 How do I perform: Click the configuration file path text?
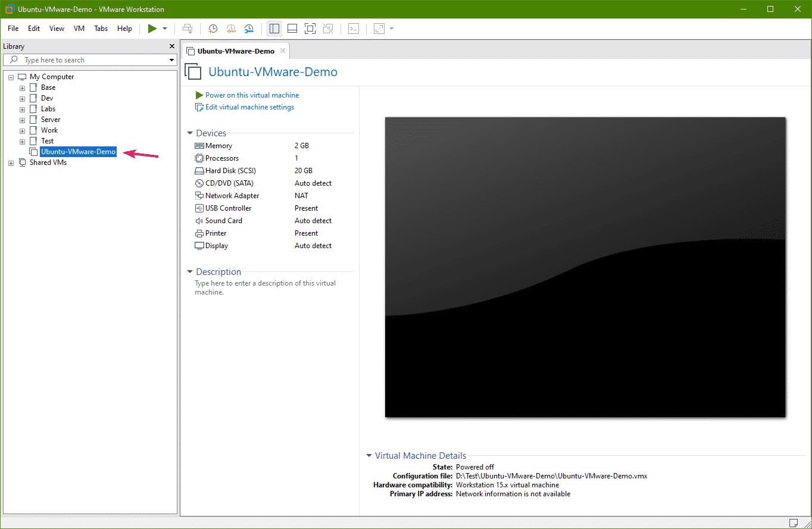pyautogui.click(x=551, y=476)
